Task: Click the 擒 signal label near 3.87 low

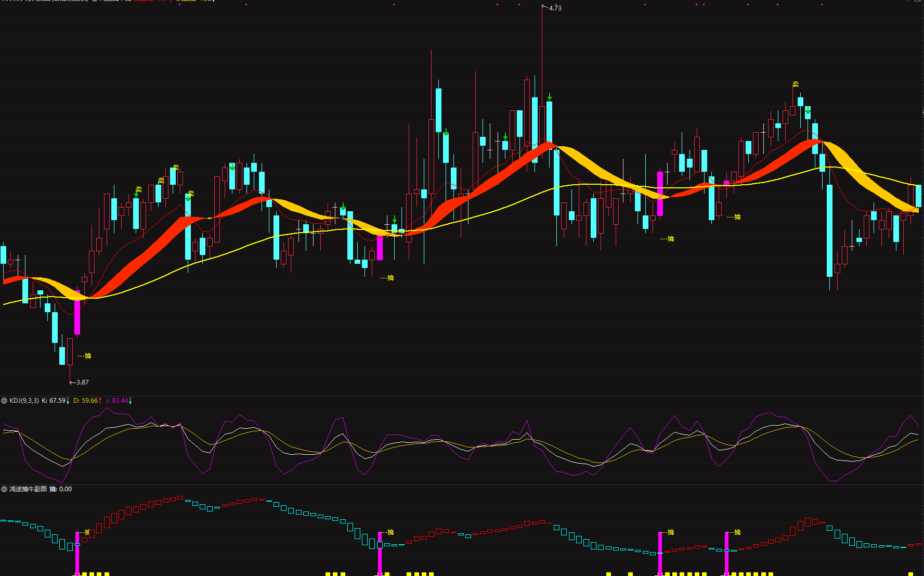Action: pyautogui.click(x=88, y=356)
